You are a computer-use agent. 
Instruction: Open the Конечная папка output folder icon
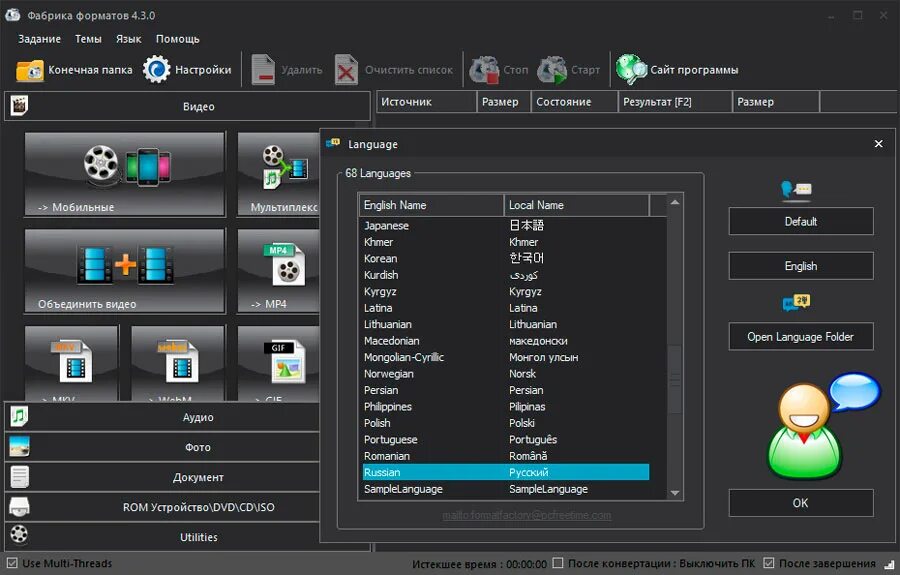(x=30, y=70)
